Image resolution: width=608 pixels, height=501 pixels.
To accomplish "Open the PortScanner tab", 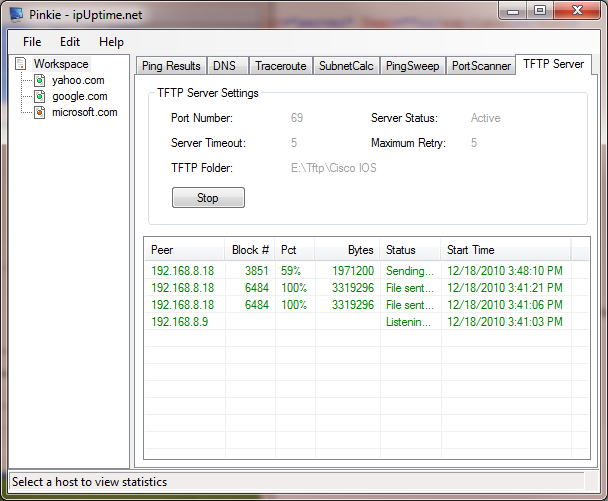I will pyautogui.click(x=481, y=66).
